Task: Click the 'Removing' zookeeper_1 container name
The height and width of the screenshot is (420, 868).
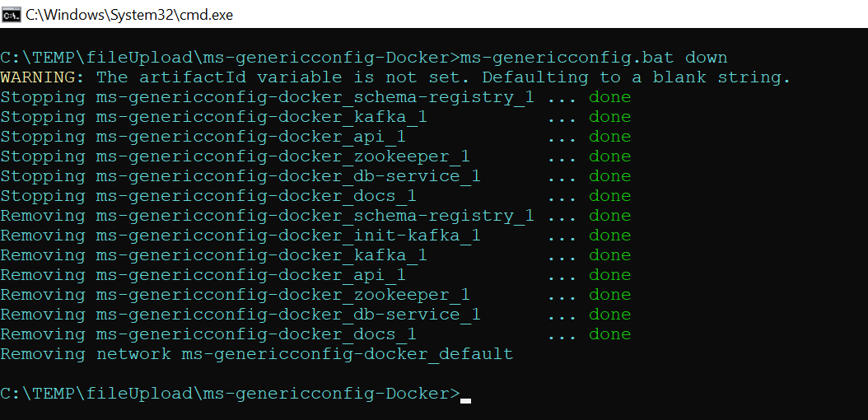Action: [282, 295]
